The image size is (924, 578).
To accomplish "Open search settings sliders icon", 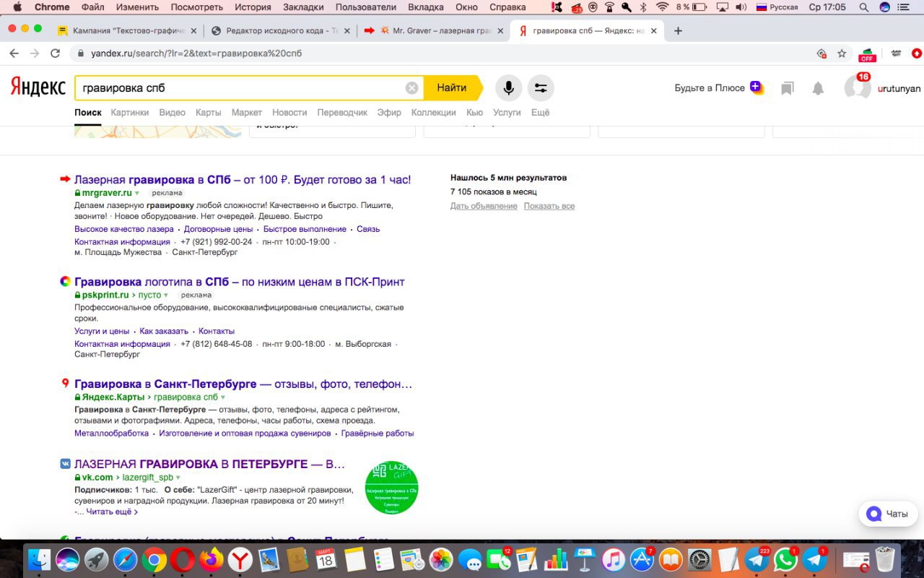I will click(x=541, y=88).
